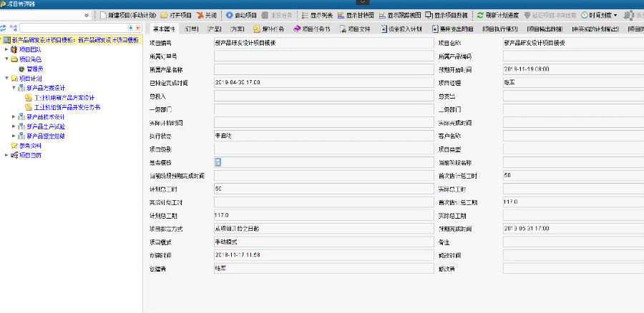Collapse the 项目计划 tree node
The height and width of the screenshot is (313, 644).
tap(6, 79)
